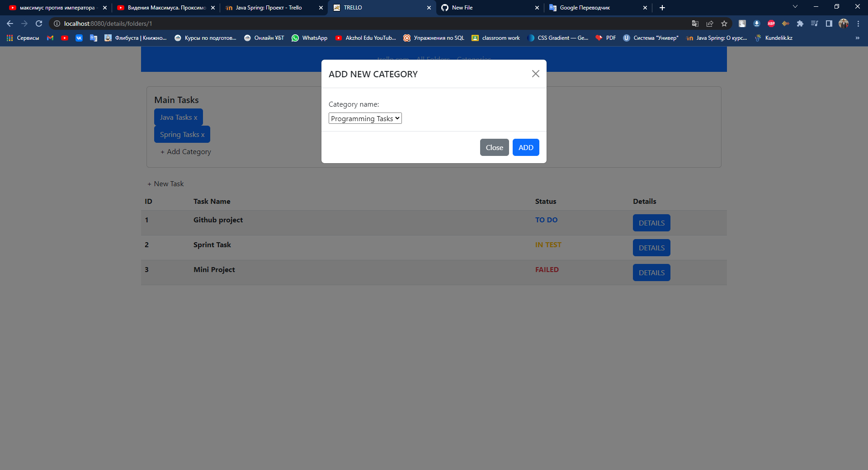Open Chrome three-dot menu
The image size is (868, 470).
click(x=858, y=23)
